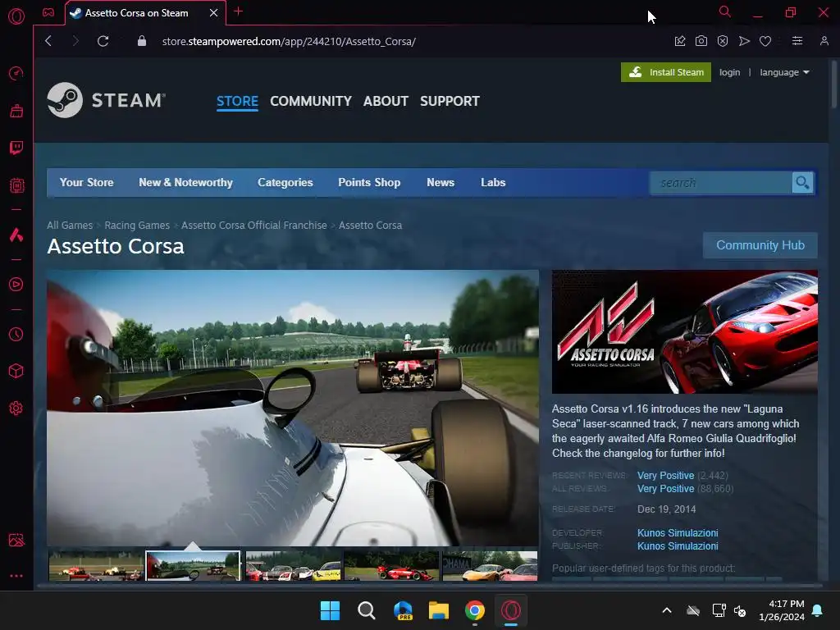Screen dimensions: 840x630
Task: Select thumbnail with yellow car lineup
Action: tap(293, 566)
